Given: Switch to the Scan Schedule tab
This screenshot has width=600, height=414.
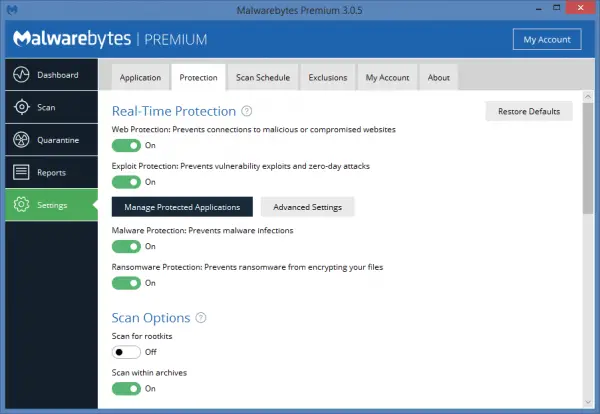Looking at the screenshot, I should point(263,77).
